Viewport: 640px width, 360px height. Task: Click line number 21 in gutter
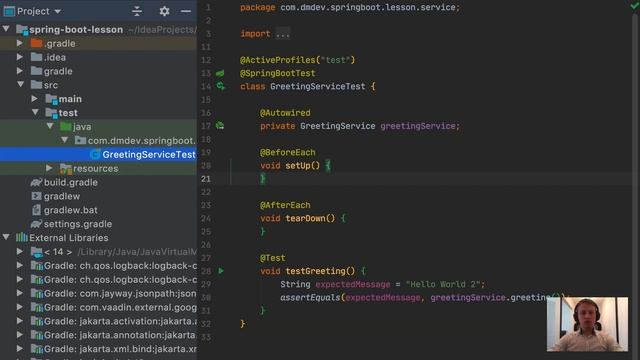pyautogui.click(x=206, y=178)
